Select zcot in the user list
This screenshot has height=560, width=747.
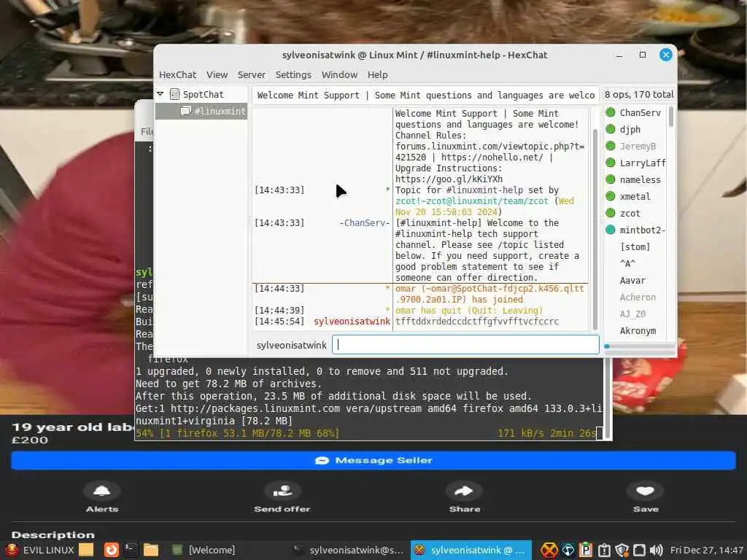(x=630, y=214)
